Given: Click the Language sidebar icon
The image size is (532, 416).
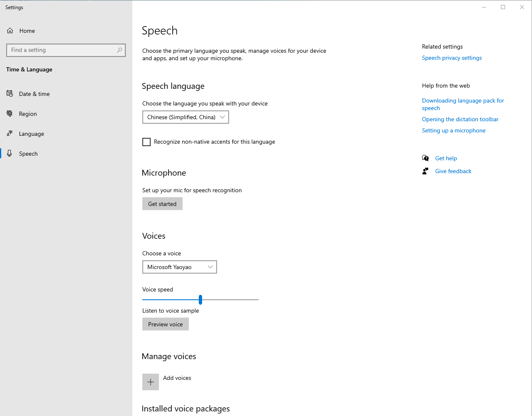Looking at the screenshot, I should 10,133.
